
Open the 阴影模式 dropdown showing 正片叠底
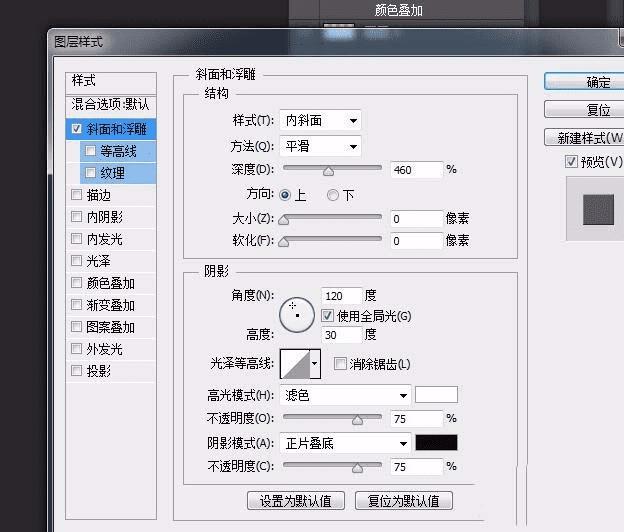(345, 443)
